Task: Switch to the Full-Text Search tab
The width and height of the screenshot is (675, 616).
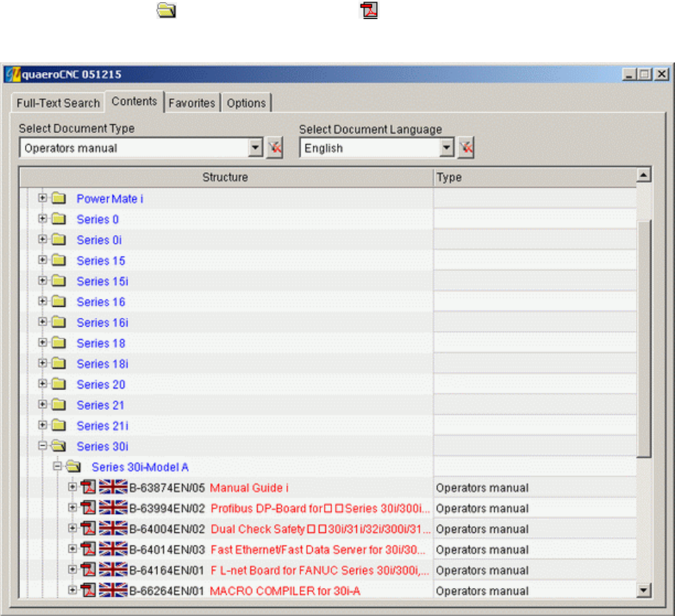Action: point(58,104)
